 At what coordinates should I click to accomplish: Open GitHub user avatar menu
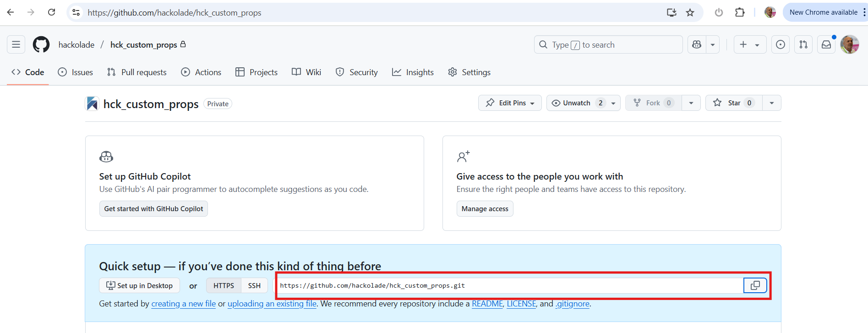tap(850, 44)
